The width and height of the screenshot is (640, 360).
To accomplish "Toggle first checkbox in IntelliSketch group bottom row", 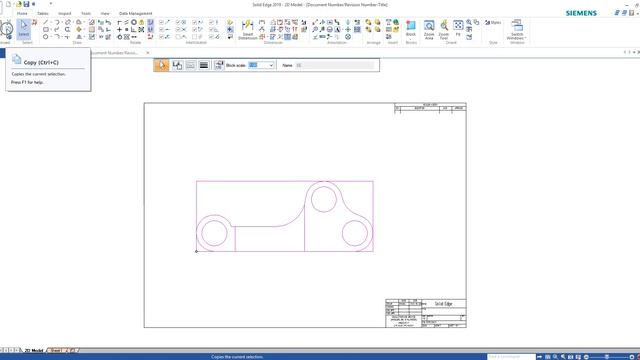I will [x=162, y=37].
